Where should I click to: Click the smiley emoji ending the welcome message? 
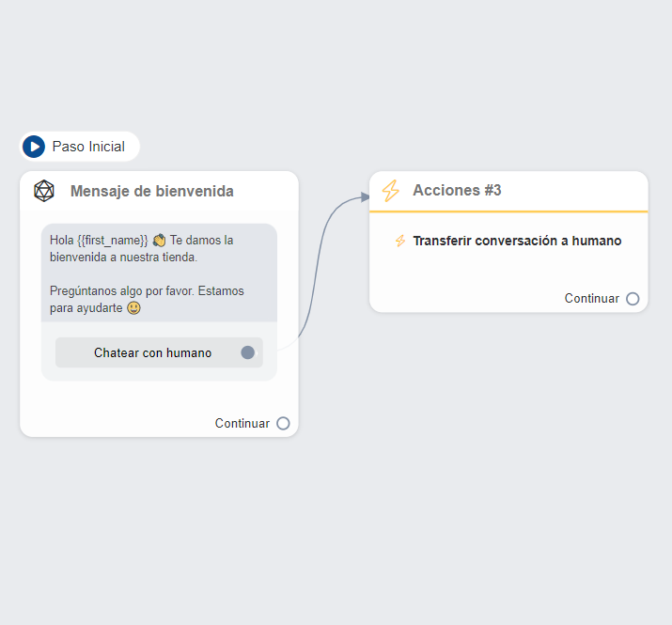pos(133,308)
